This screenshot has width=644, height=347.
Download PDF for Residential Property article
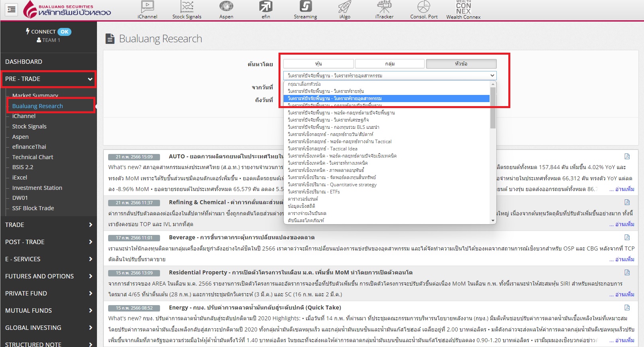pos(627,272)
